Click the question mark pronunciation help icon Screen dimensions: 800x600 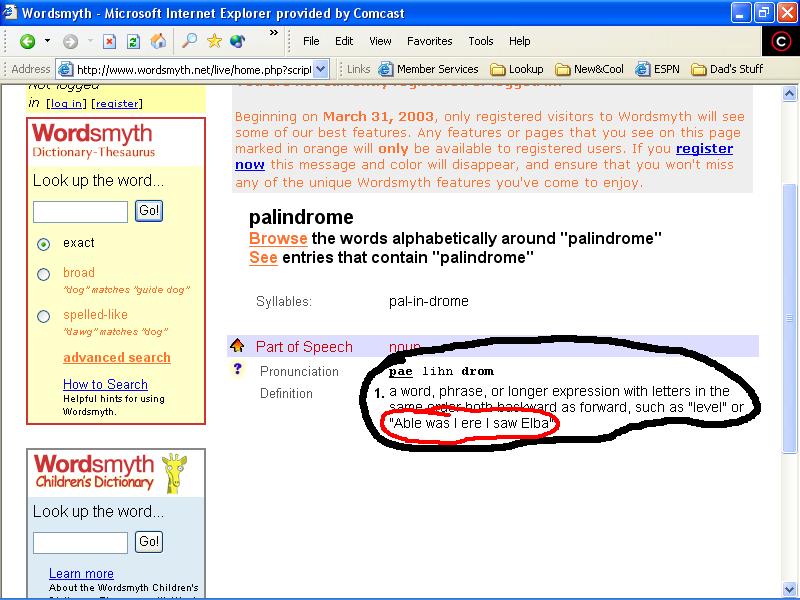pos(237,368)
